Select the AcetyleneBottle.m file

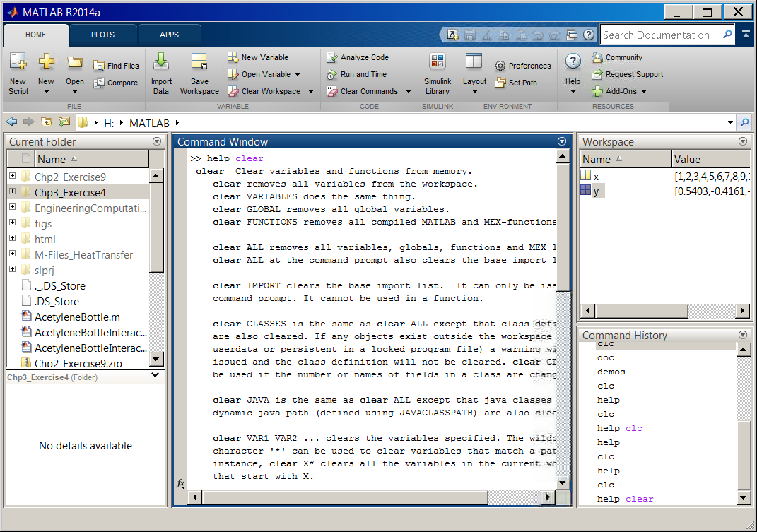[x=77, y=317]
